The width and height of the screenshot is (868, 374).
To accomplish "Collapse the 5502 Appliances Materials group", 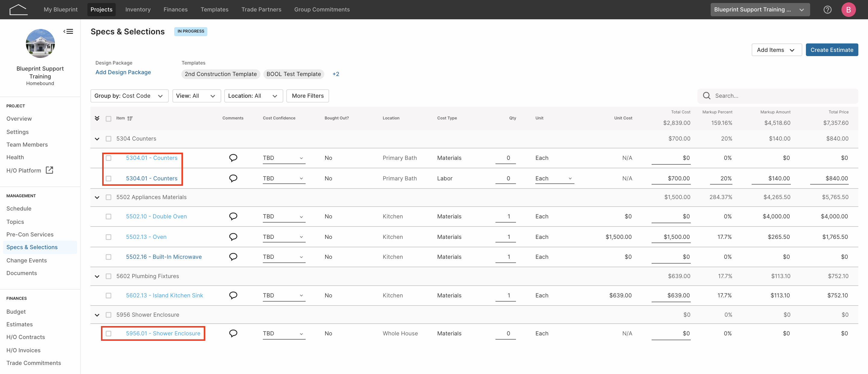I will click(x=97, y=197).
